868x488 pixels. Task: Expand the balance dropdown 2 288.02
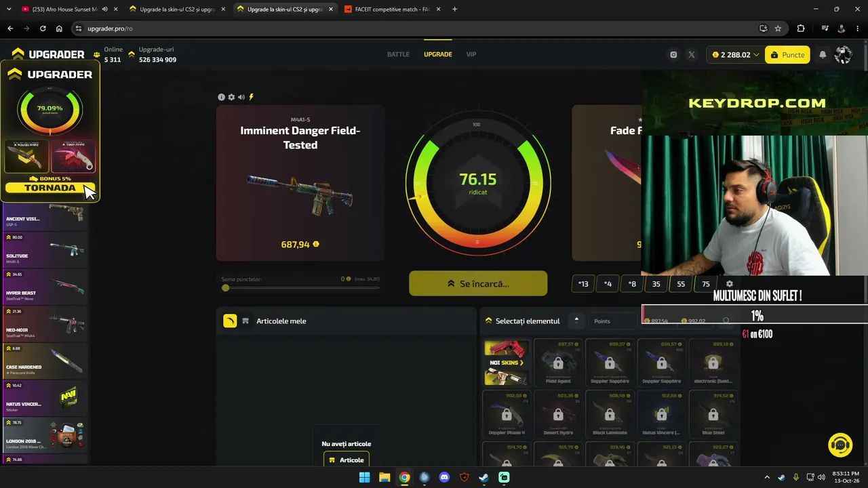[x=734, y=55]
